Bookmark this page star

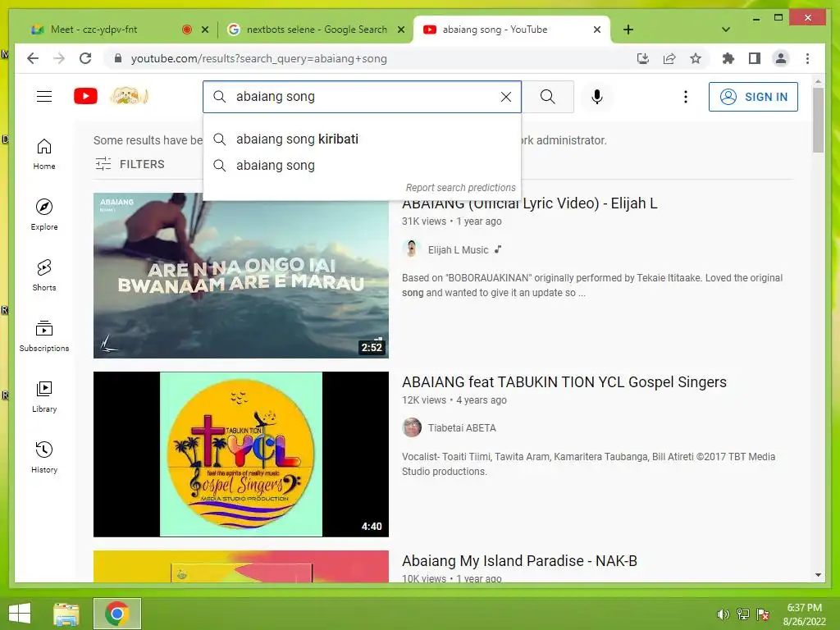click(x=696, y=58)
